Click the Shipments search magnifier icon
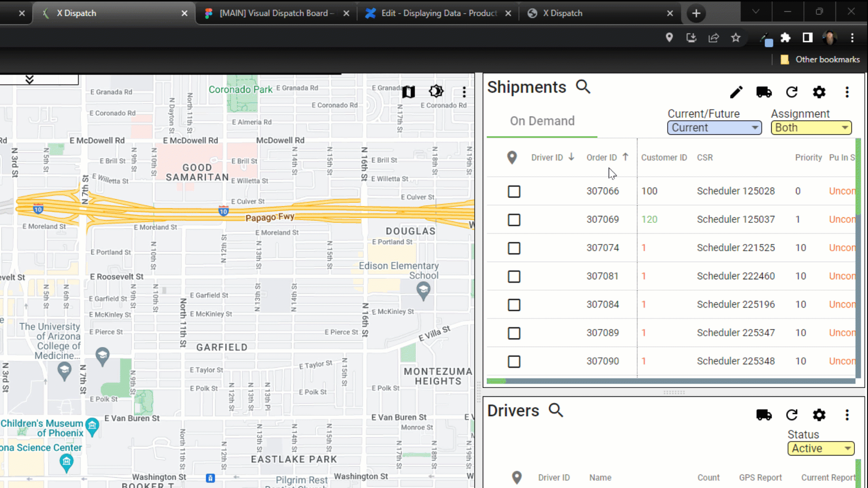Viewport: 868px width, 488px height. click(x=583, y=86)
